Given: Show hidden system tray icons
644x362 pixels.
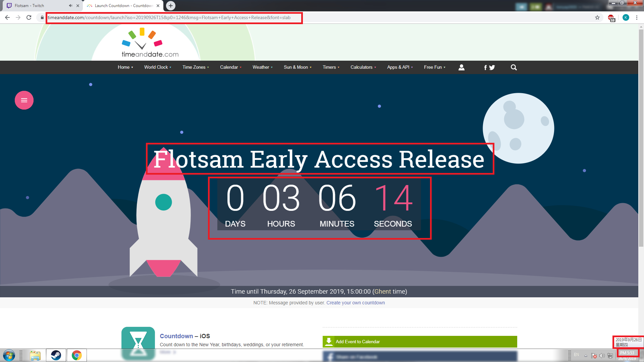Looking at the screenshot, I should pyautogui.click(x=586, y=355).
